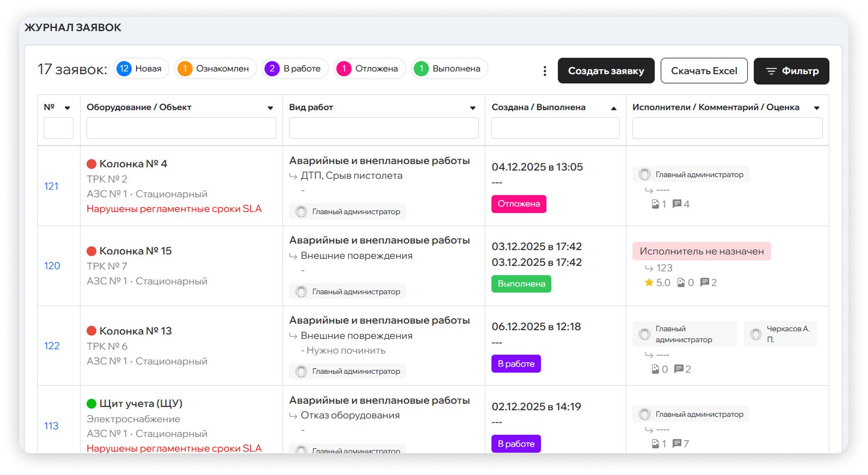Viewport: 868px width, 475px height.
Task: Select the Выполнена status filter chip
Action: coord(449,69)
